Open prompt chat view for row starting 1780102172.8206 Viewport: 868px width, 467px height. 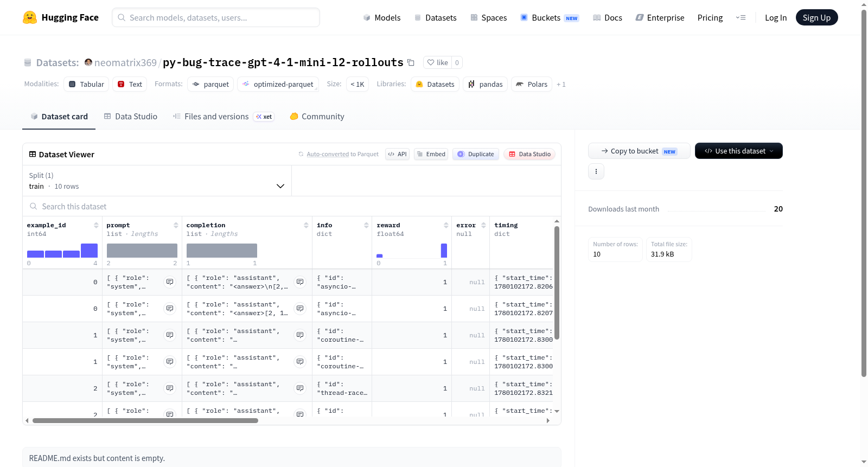[x=170, y=282]
